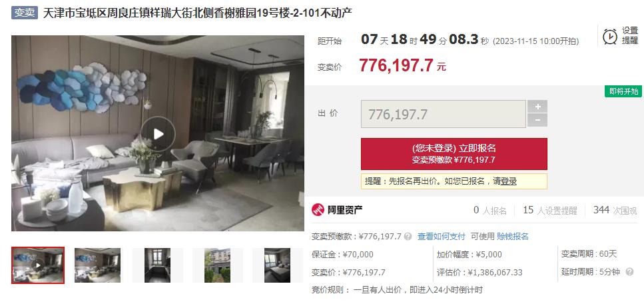644x308 pixels.
Task: Click the 即将开始 green status badge
Action: [623, 91]
